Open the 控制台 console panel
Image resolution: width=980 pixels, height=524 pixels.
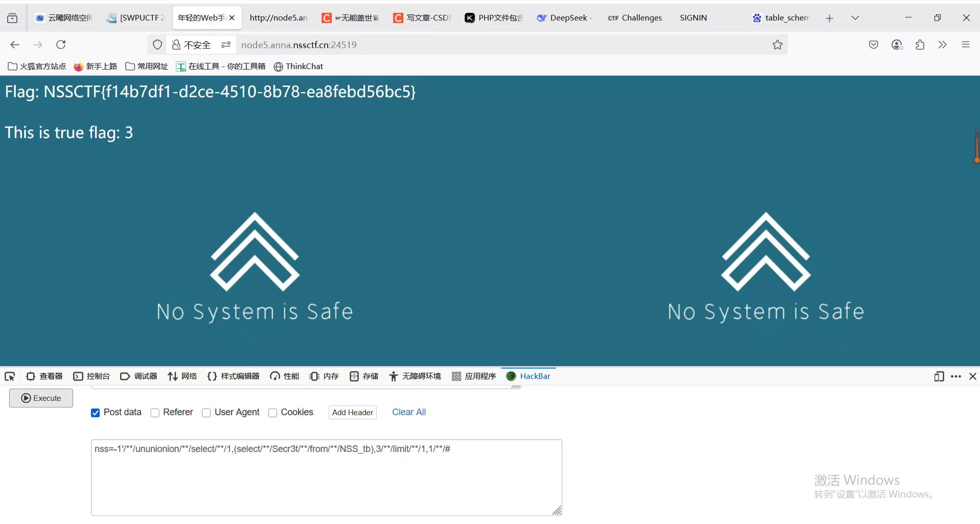pos(92,376)
